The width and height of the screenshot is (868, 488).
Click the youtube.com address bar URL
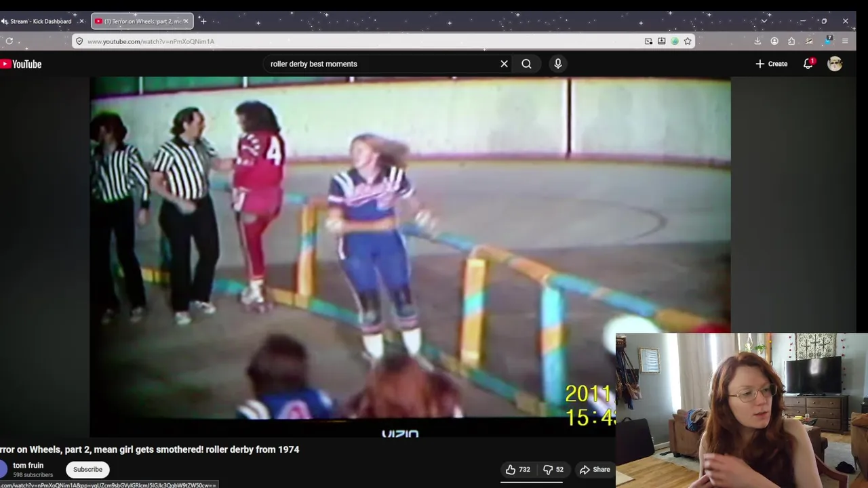pos(151,41)
